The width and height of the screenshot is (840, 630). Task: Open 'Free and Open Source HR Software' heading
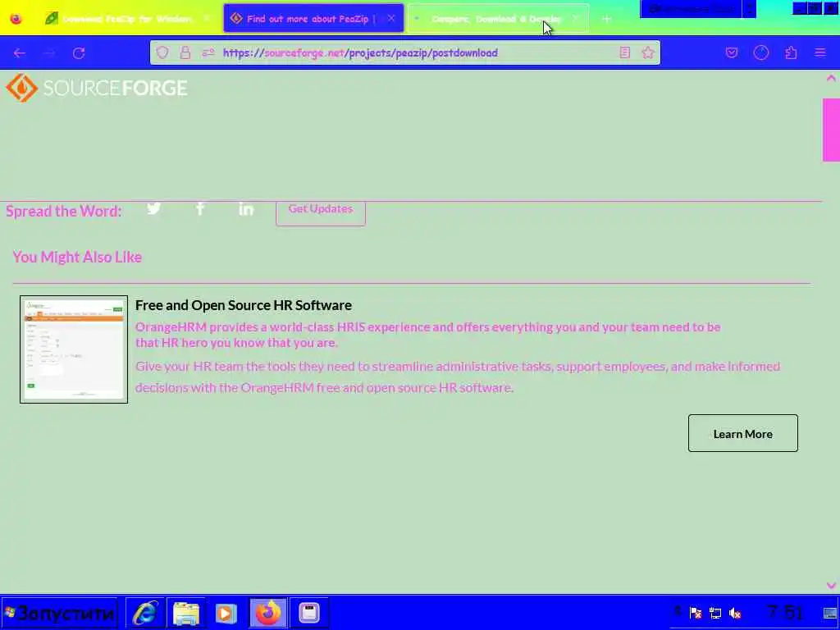pos(243,305)
